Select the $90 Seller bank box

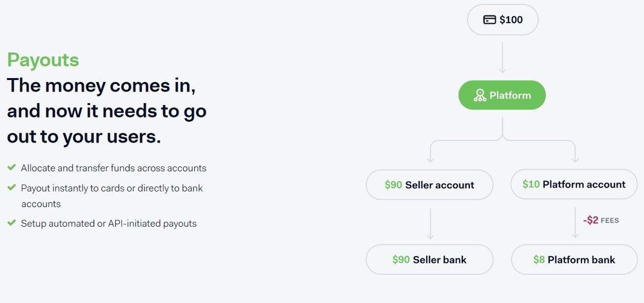[x=429, y=259]
